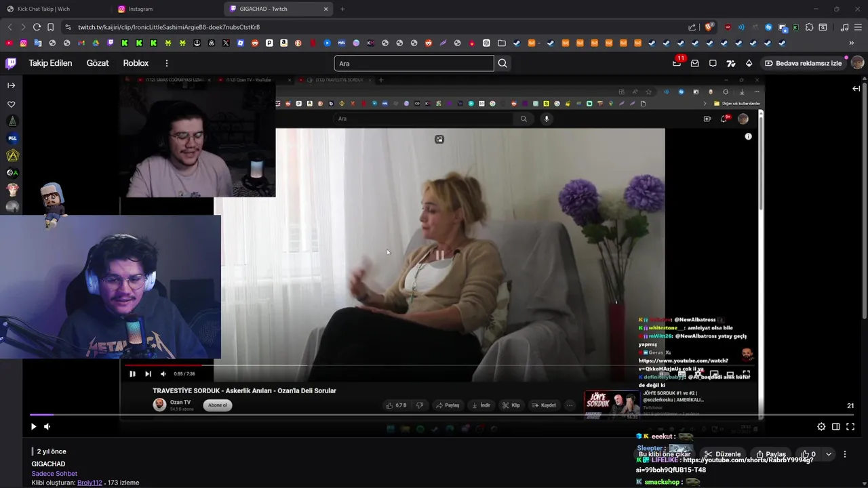Mute the Twitch clip volume
The height and width of the screenshot is (488, 868).
coord(47,426)
